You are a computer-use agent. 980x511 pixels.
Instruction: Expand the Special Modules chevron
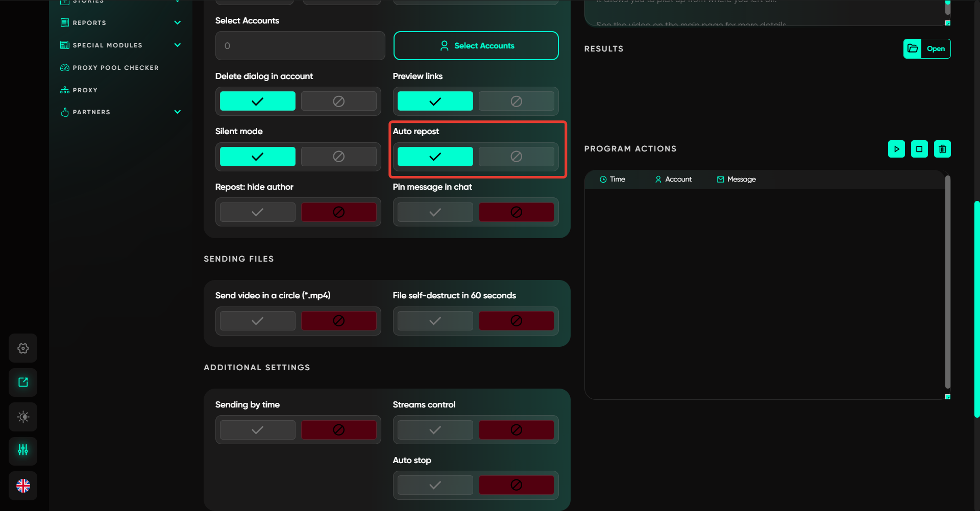(178, 45)
